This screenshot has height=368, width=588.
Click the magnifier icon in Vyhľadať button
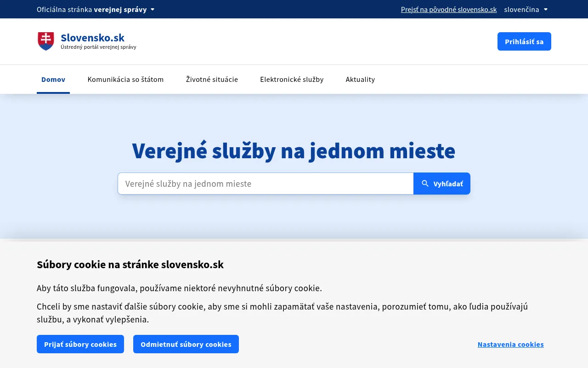pyautogui.click(x=425, y=184)
